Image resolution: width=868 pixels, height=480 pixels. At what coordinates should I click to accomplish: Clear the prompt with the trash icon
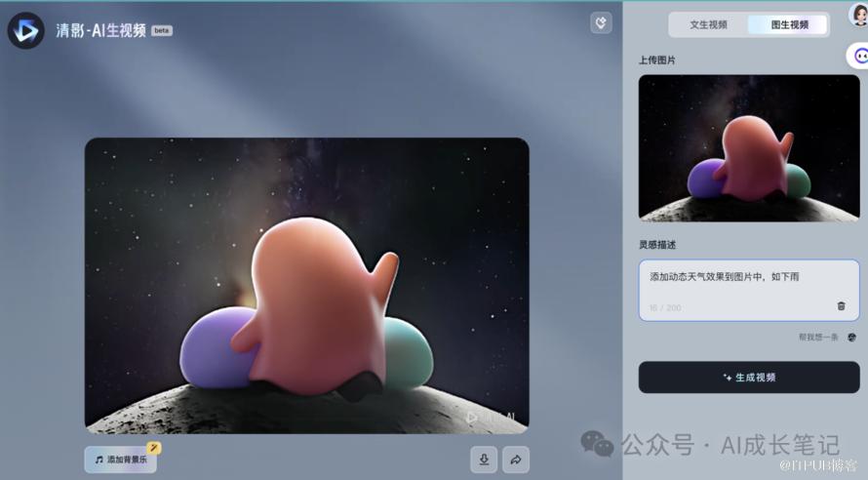[841, 306]
